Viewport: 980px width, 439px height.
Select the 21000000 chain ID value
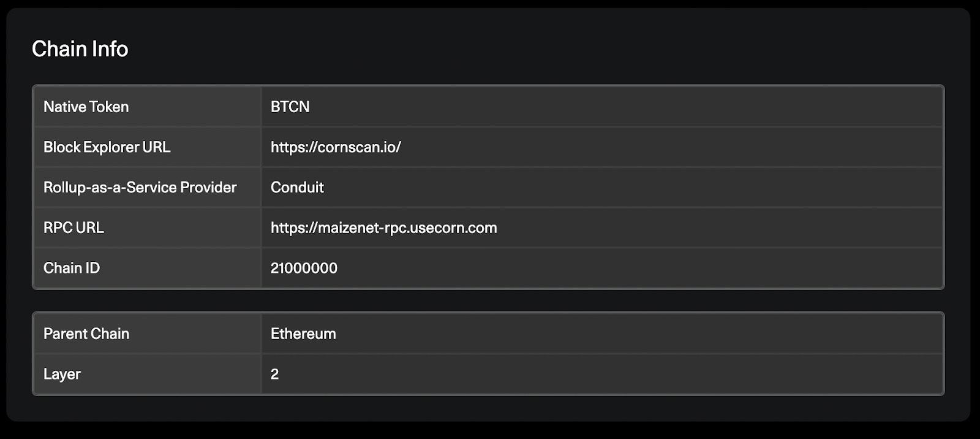[x=304, y=268]
